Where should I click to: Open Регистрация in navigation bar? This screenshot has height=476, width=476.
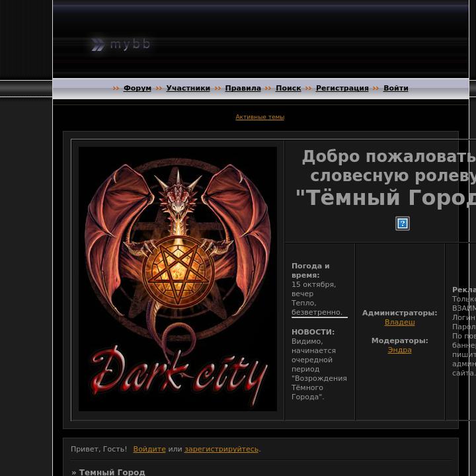(x=342, y=88)
